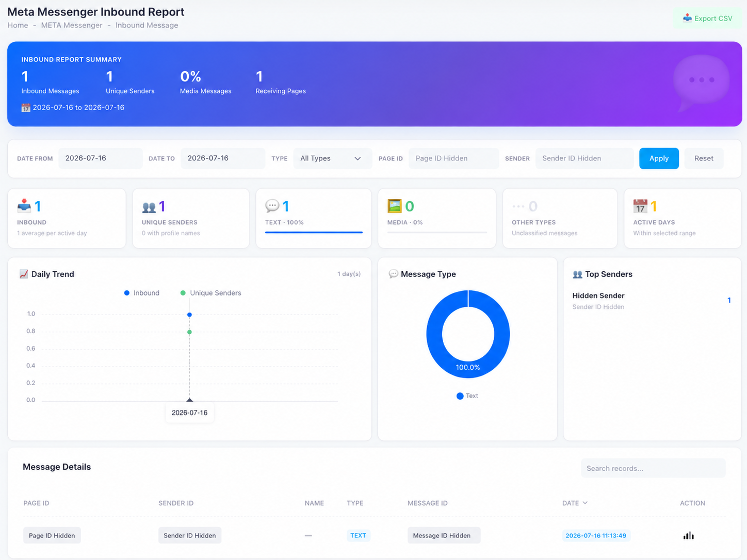Click the Page ID Hidden table badge
This screenshot has width=747, height=560.
coord(52,536)
